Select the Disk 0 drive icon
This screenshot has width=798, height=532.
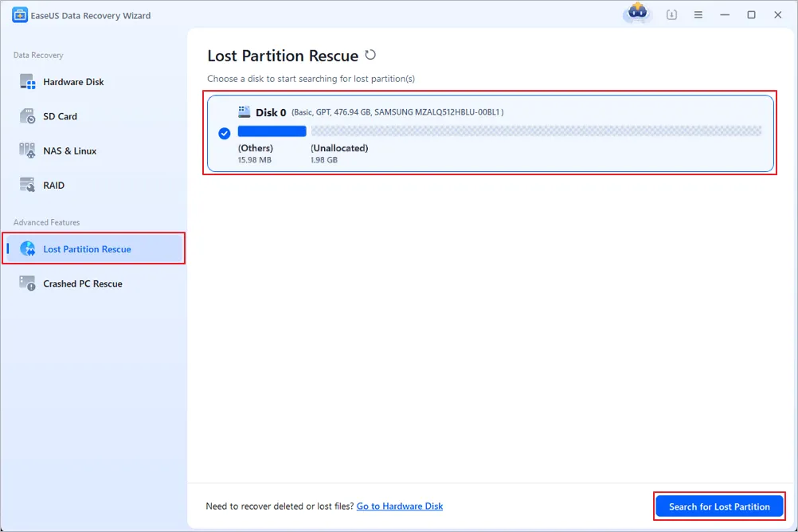pyautogui.click(x=244, y=112)
